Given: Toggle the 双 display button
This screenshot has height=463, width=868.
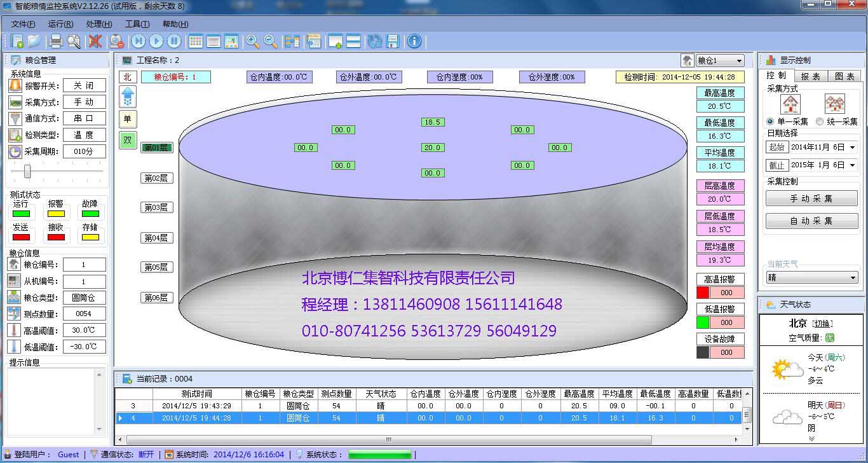Looking at the screenshot, I should pyautogui.click(x=128, y=141).
